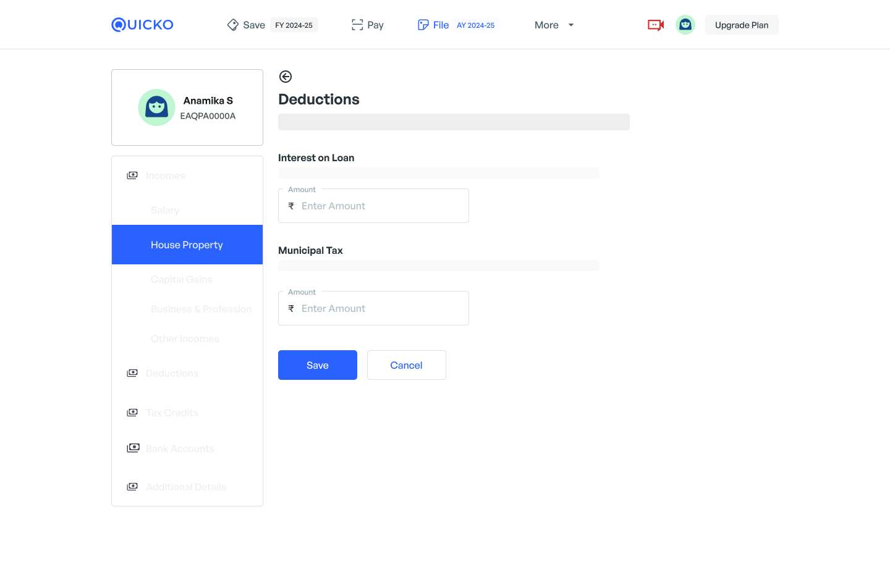Viewport: 890px width, 588px height.
Task: Click the File document icon
Action: coord(423,25)
